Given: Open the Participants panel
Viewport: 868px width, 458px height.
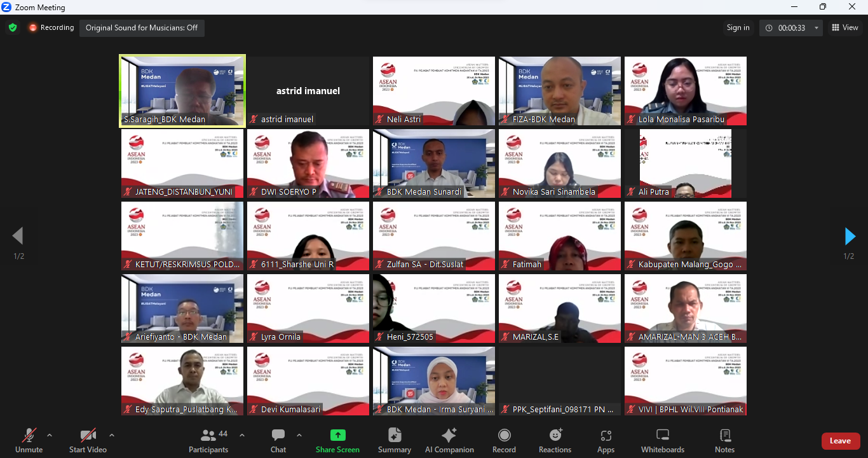Looking at the screenshot, I should 208,441.
